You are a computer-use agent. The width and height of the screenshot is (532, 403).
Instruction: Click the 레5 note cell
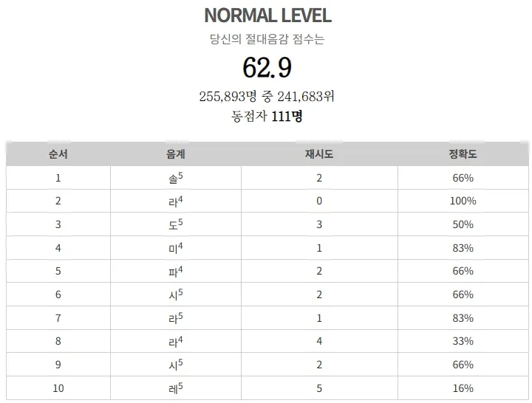click(x=176, y=388)
